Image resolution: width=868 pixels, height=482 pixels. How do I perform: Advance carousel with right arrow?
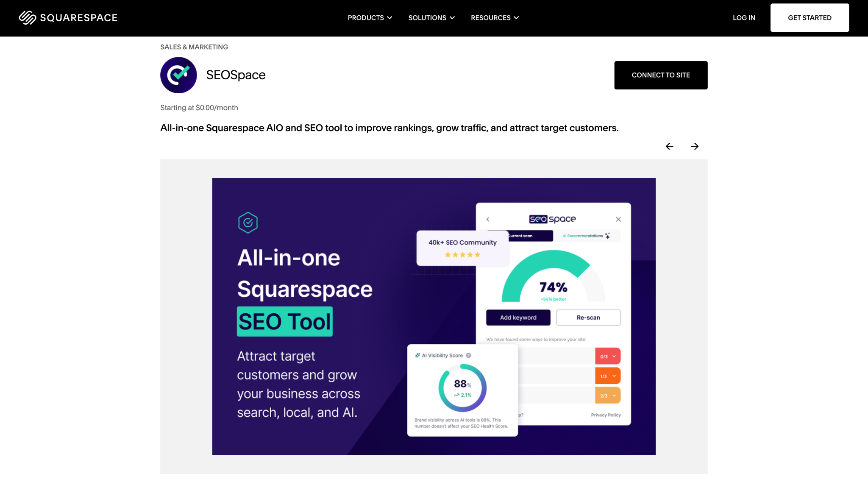tap(695, 146)
